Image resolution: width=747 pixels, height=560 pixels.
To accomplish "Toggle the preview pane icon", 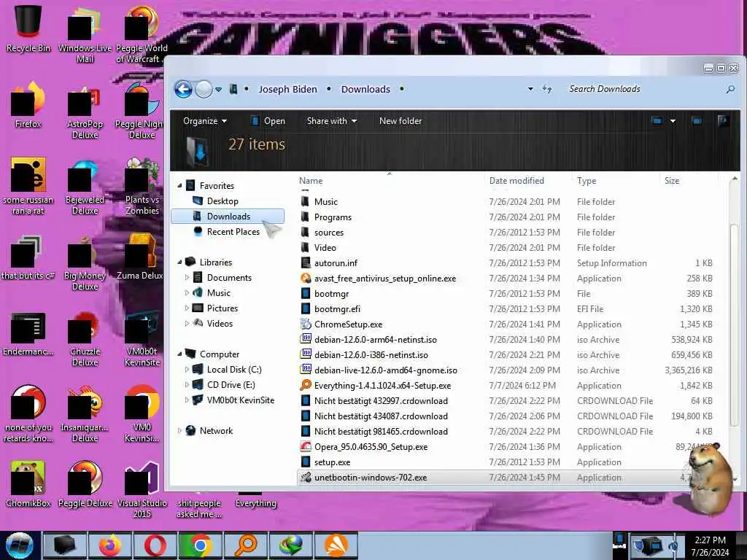I will [x=697, y=121].
